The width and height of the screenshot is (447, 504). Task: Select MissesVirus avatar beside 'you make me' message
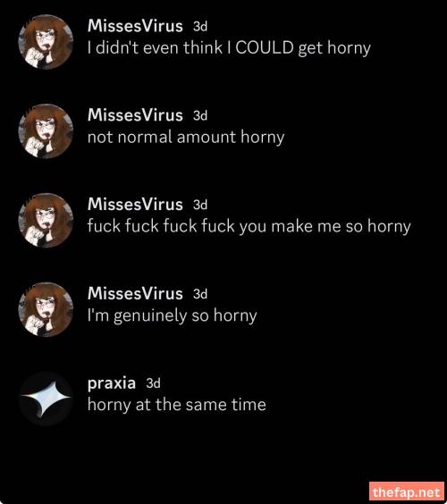click(x=46, y=220)
